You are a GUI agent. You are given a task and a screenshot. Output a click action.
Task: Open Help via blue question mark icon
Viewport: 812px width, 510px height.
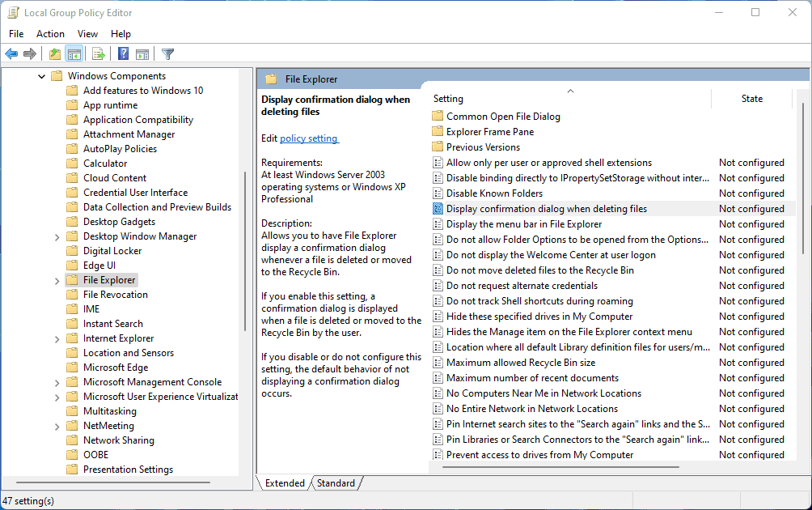pos(123,54)
